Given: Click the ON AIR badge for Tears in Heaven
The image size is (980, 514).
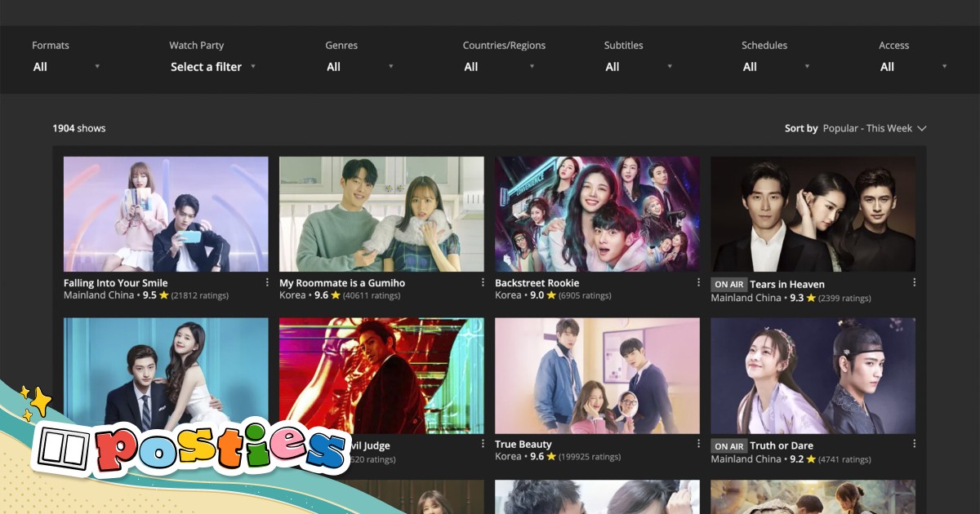Looking at the screenshot, I should (728, 285).
